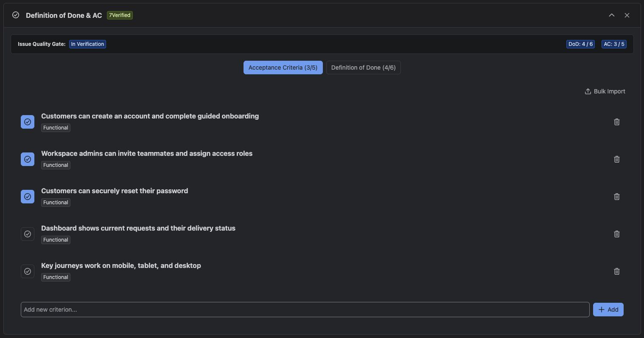
Task: Delete the mobile, tablet, desktop criterion
Action: pos(617,271)
